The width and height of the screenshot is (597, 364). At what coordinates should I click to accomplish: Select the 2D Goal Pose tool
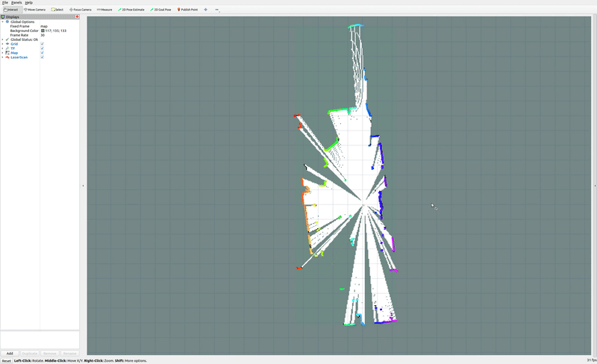160,10
